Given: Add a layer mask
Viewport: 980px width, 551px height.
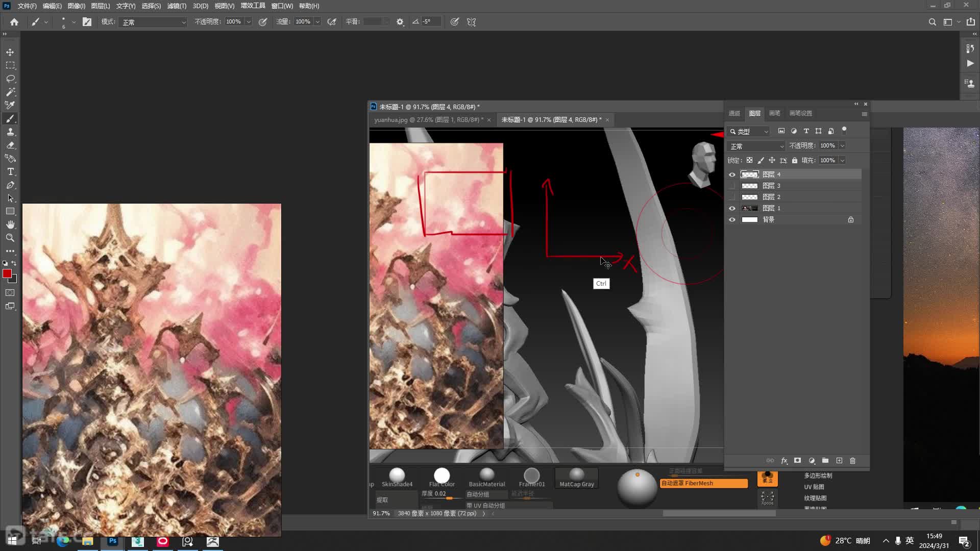Looking at the screenshot, I should (x=798, y=461).
